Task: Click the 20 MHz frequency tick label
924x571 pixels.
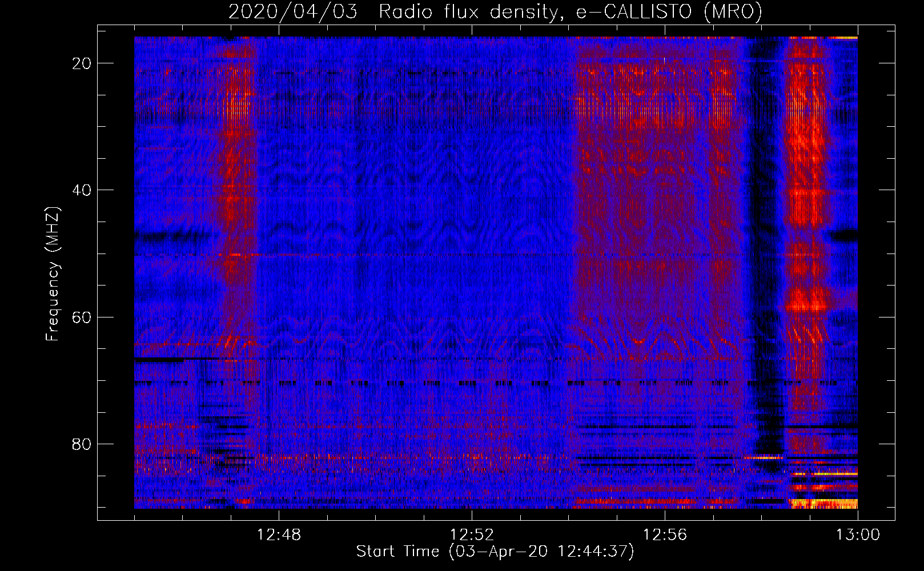Action: pos(82,63)
